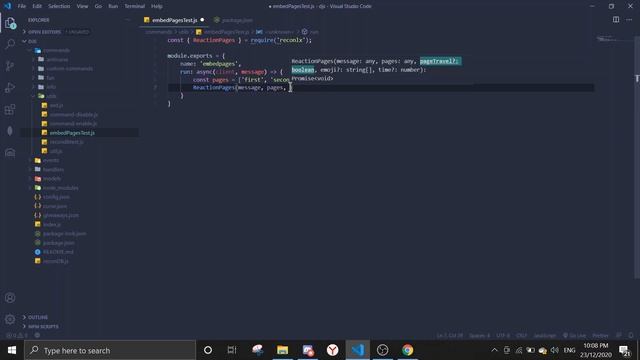Click the errors and warnings status indicator
This screenshot has height=360, width=640.
click(16, 336)
